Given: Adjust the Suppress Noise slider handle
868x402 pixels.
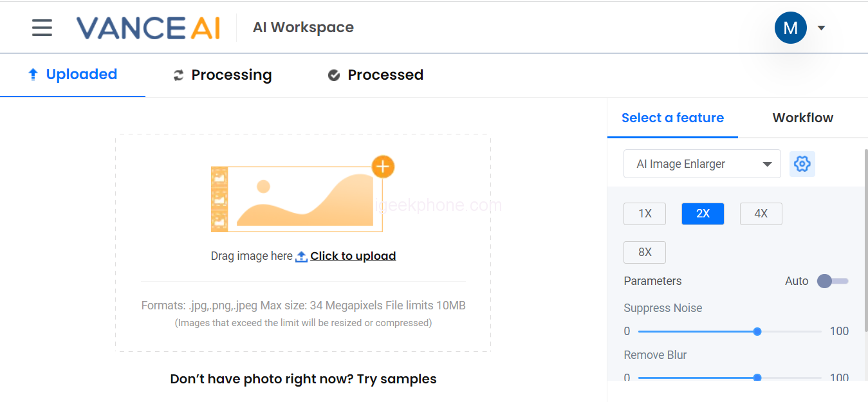Looking at the screenshot, I should [x=757, y=331].
